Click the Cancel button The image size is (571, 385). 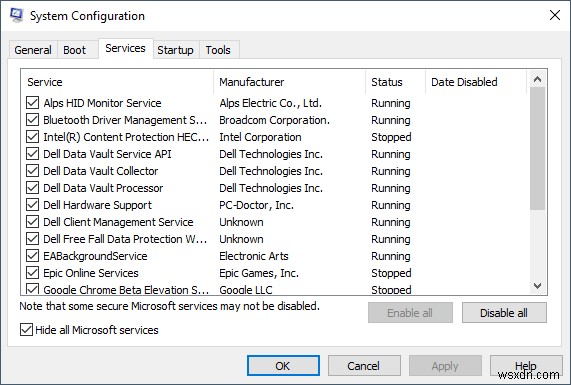[x=364, y=366]
